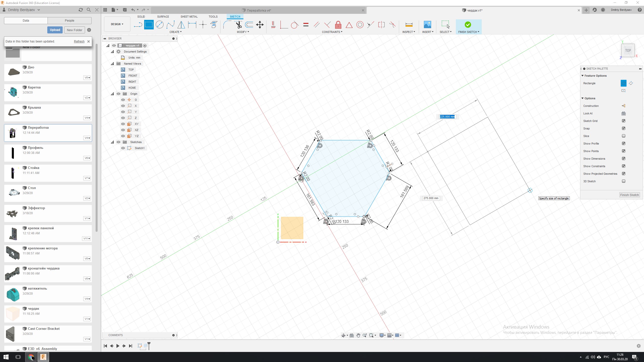Enable the Slice checkbox
644x362 pixels.
pos(624,136)
